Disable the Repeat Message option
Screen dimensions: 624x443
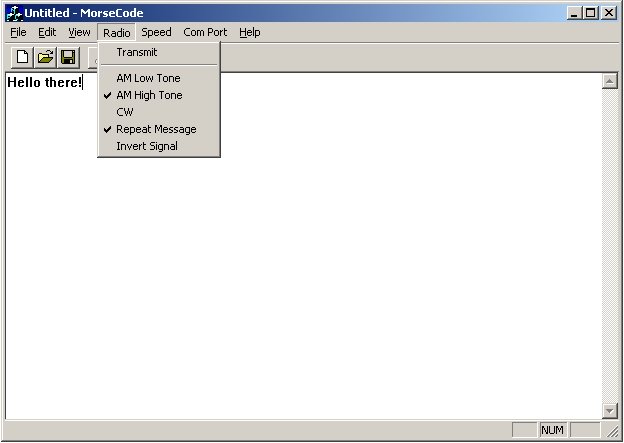point(156,129)
